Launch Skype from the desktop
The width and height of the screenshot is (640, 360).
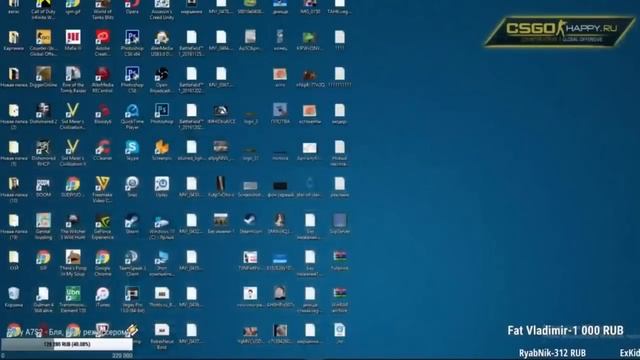point(132,150)
